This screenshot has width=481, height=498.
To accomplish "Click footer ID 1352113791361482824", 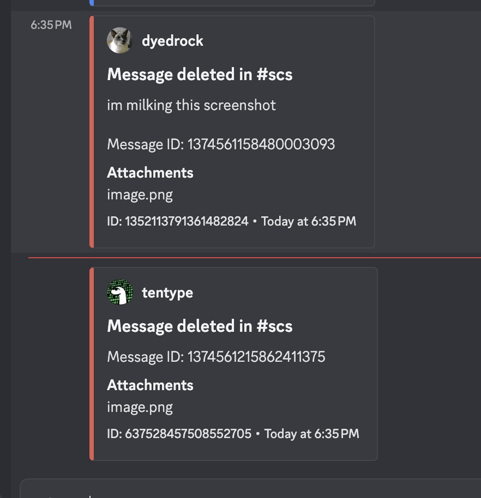I will pyautogui.click(x=178, y=221).
